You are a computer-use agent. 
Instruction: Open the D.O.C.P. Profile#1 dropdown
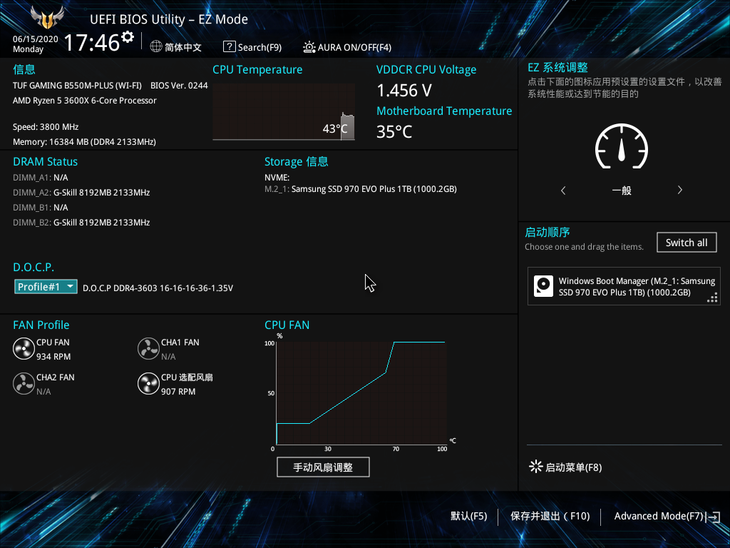point(45,287)
